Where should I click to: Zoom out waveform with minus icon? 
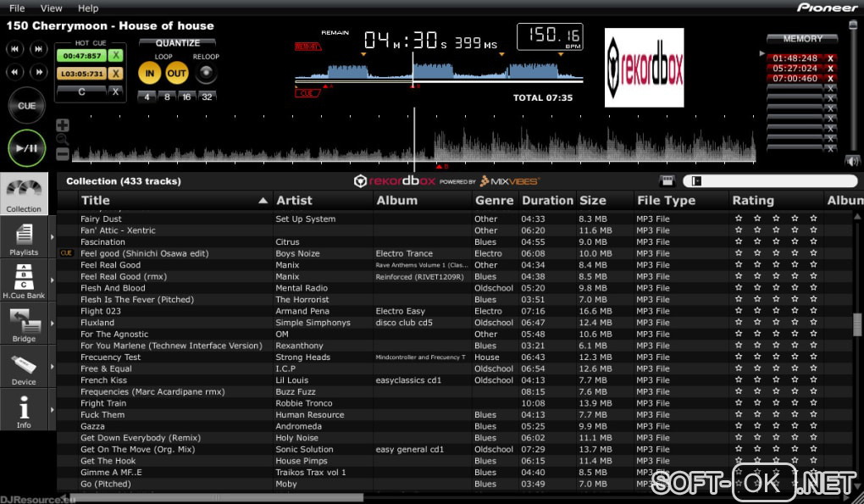[63, 154]
